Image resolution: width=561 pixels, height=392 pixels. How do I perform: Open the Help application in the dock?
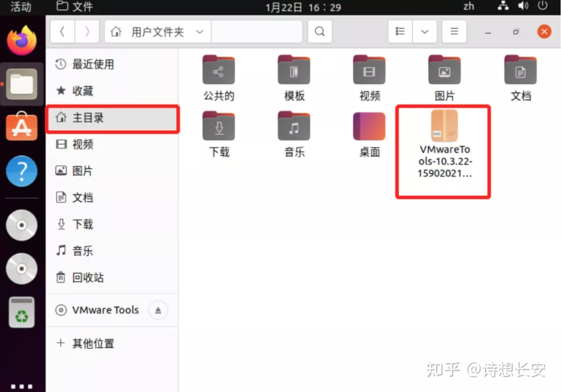[x=22, y=171]
